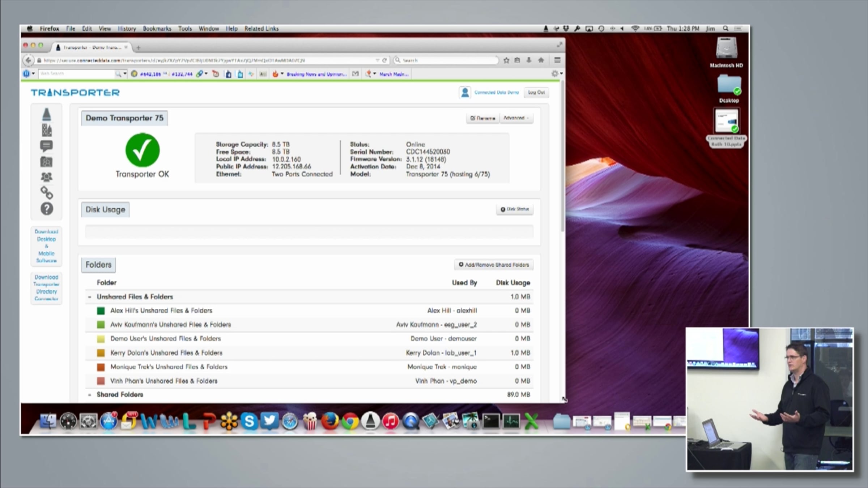This screenshot has height=488, width=868.
Task: Open Spotlight search in the menu bar
Action: point(726,29)
